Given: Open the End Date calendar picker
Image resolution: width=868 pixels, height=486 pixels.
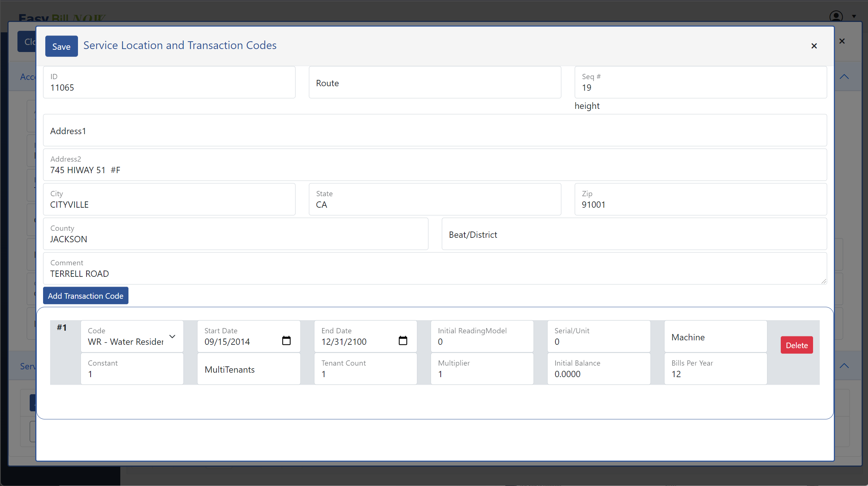Looking at the screenshot, I should coord(403,340).
